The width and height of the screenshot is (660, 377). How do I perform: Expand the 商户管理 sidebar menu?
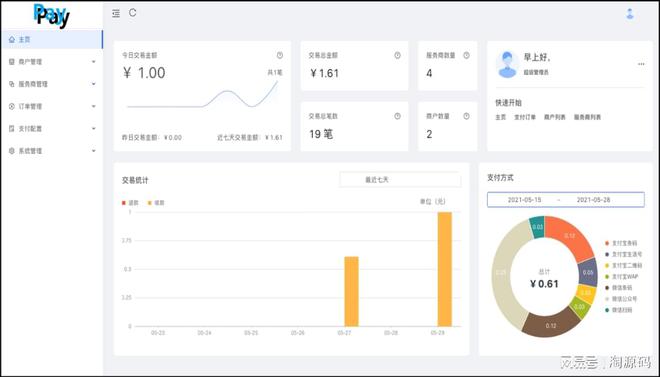click(x=52, y=62)
